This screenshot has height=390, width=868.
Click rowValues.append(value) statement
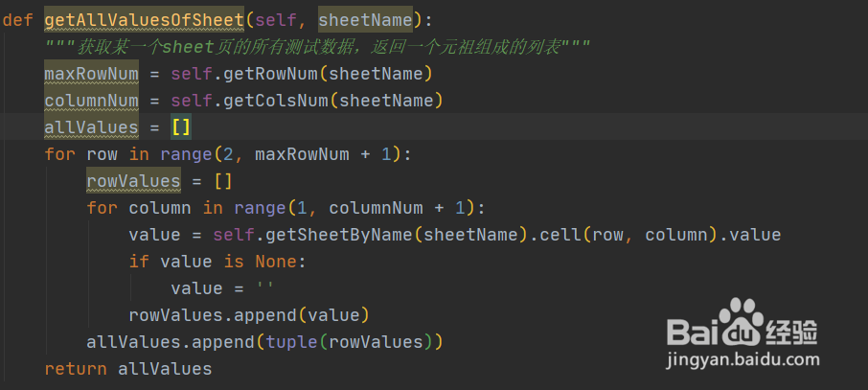249,315
